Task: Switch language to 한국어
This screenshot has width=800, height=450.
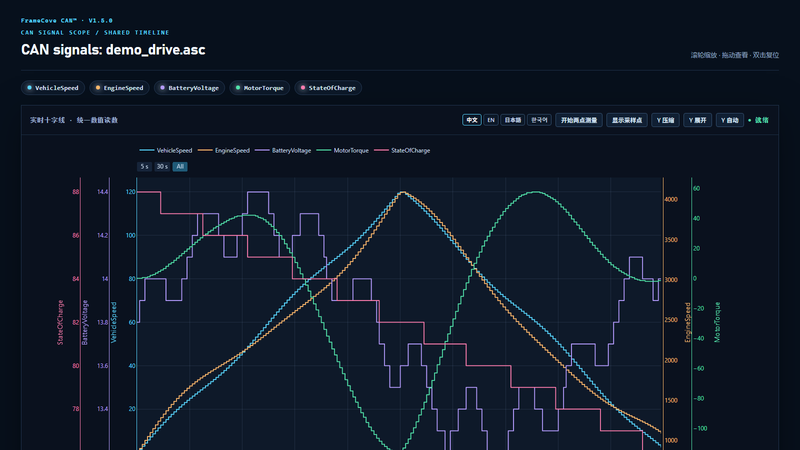Action: pyautogui.click(x=539, y=120)
